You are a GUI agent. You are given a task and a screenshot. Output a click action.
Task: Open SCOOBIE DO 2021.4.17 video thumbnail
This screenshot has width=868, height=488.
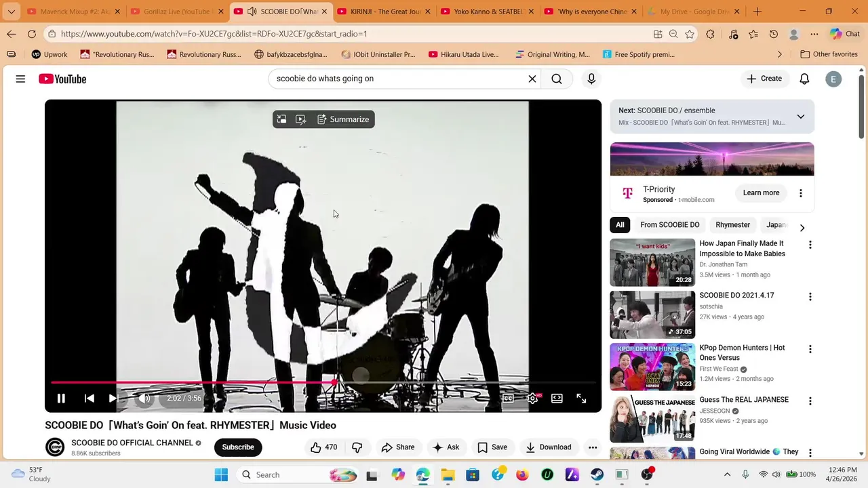[652, 314]
